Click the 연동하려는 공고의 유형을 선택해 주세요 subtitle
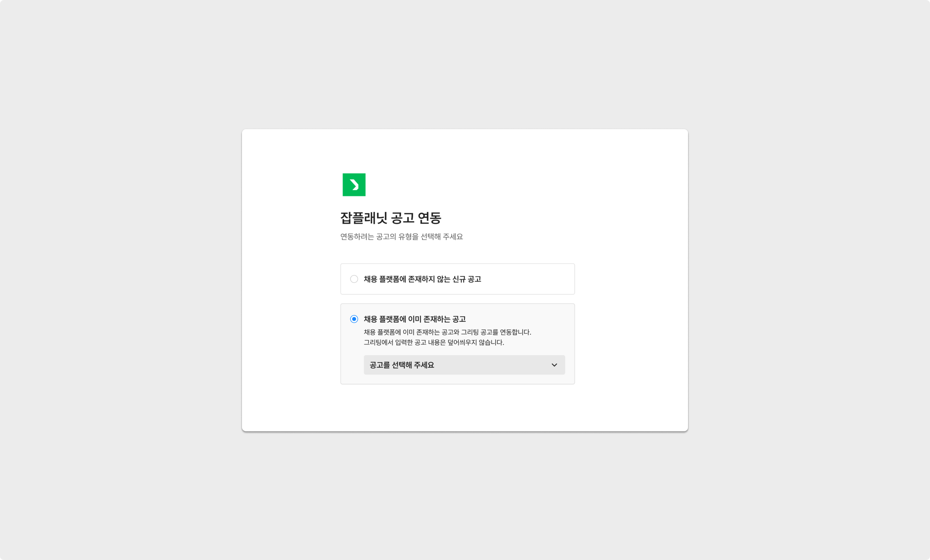 (401, 237)
